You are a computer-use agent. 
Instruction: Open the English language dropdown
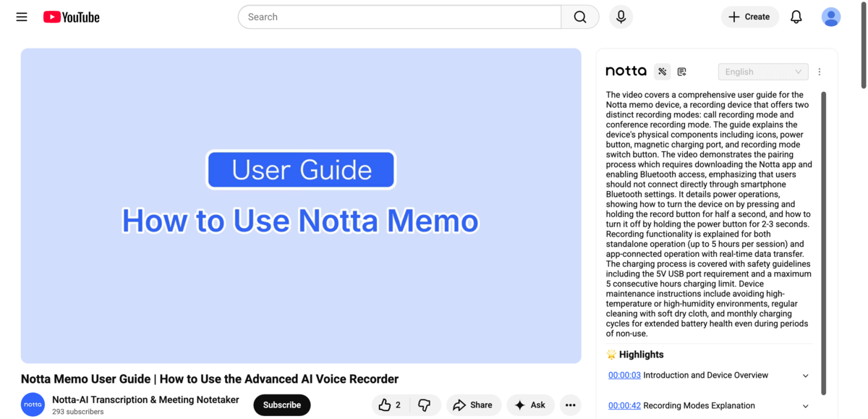[763, 72]
